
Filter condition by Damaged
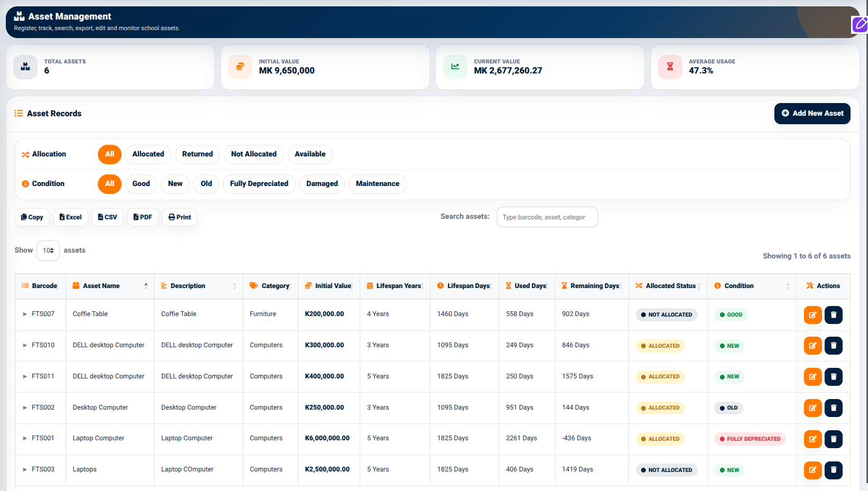click(x=322, y=184)
